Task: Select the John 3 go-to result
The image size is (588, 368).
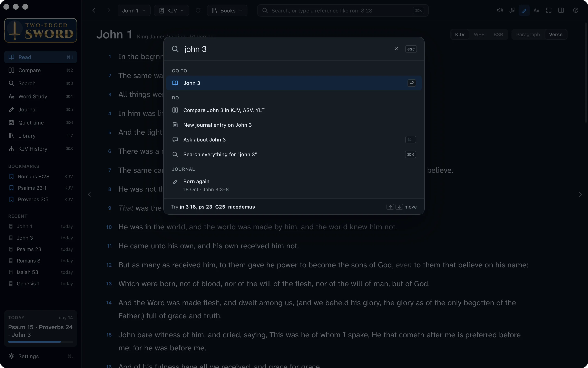Action: point(294,83)
